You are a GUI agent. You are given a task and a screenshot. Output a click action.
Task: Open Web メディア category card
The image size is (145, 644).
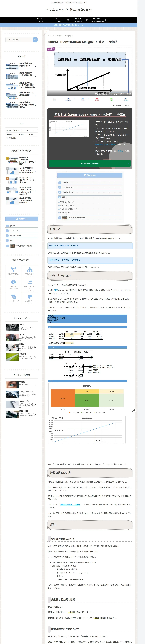coord(22,405)
